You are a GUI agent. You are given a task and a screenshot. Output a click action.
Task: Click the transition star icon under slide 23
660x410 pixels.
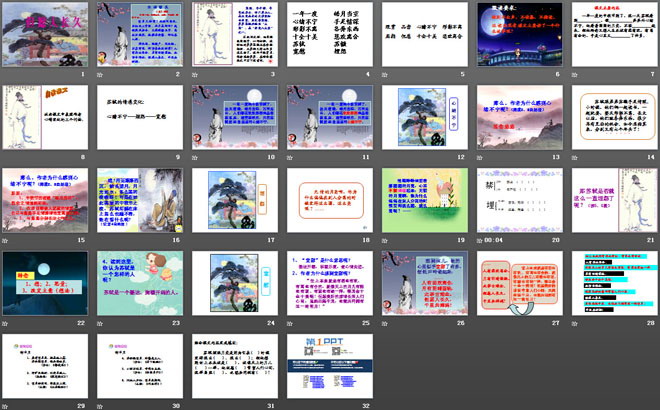click(x=100, y=323)
